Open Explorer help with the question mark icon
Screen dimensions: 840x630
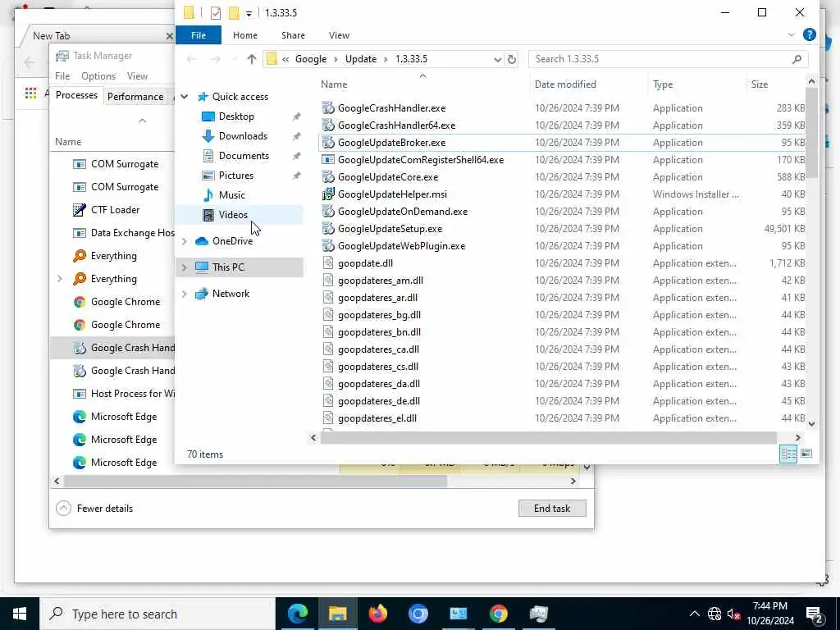[x=809, y=34]
